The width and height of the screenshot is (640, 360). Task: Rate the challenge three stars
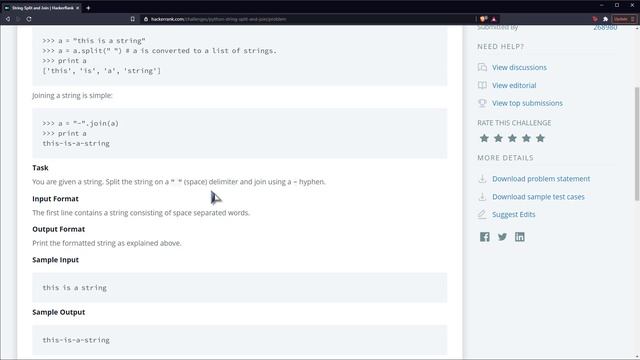pos(512,138)
